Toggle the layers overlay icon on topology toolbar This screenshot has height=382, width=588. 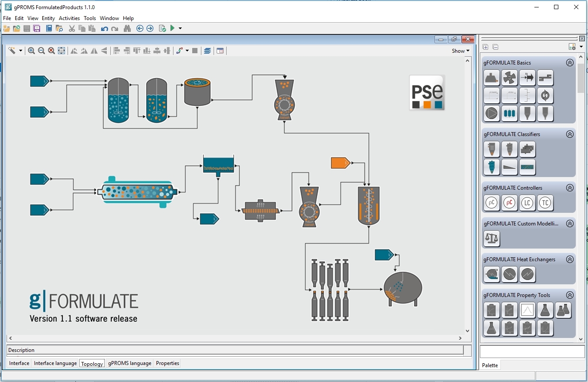pyautogui.click(x=208, y=51)
